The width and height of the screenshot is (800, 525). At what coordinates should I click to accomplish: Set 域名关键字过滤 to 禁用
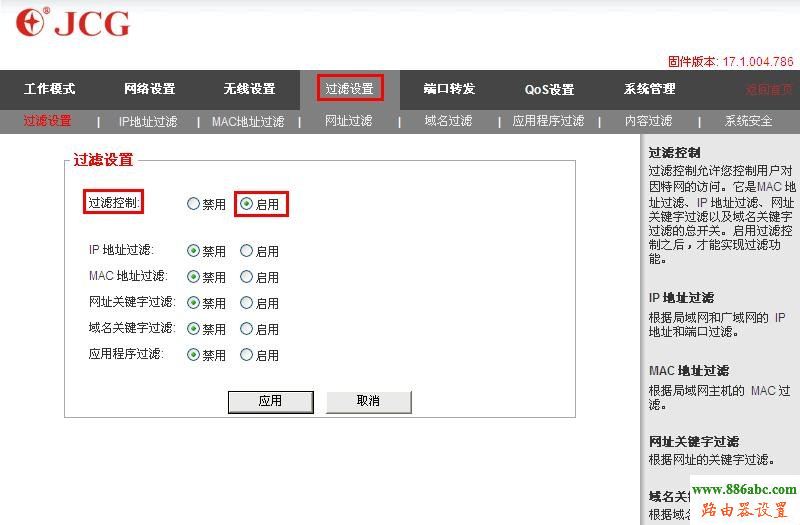(x=193, y=329)
